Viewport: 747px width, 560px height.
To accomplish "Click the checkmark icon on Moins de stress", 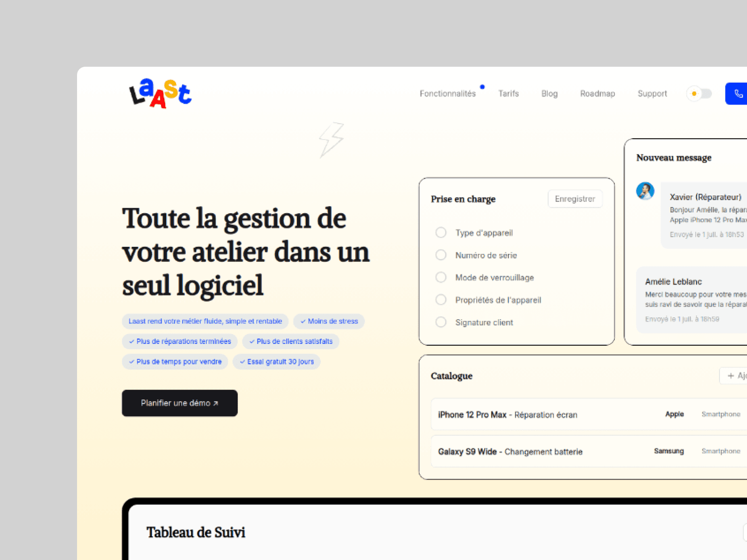I will [302, 321].
